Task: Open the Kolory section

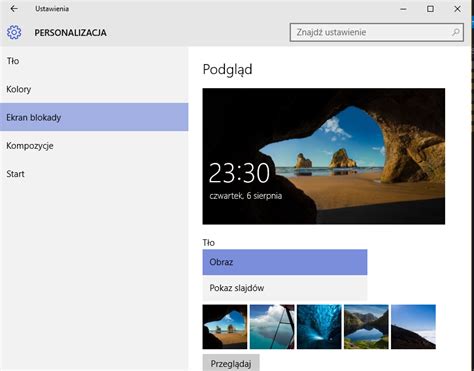Action: coord(94,89)
